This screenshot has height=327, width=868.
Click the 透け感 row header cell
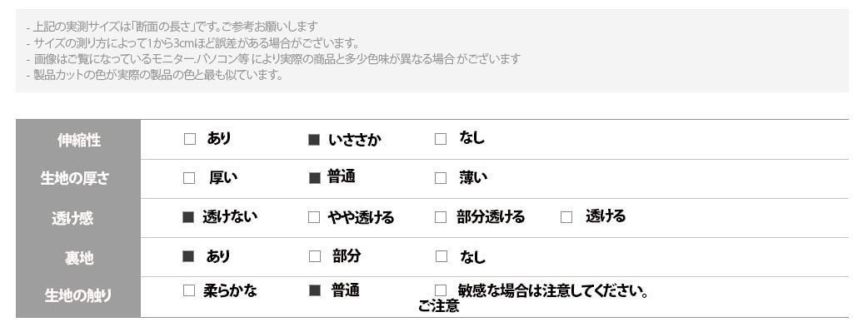pos(78,218)
